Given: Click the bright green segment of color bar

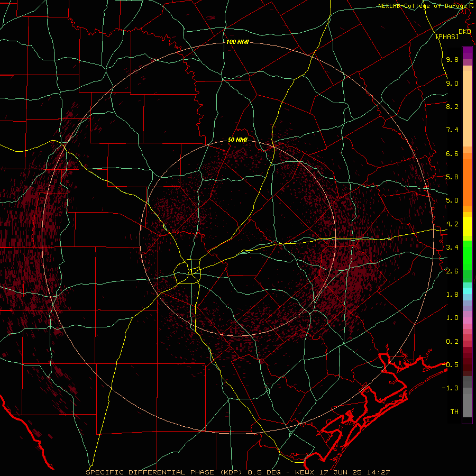Looking at the screenshot, I should point(467,255).
